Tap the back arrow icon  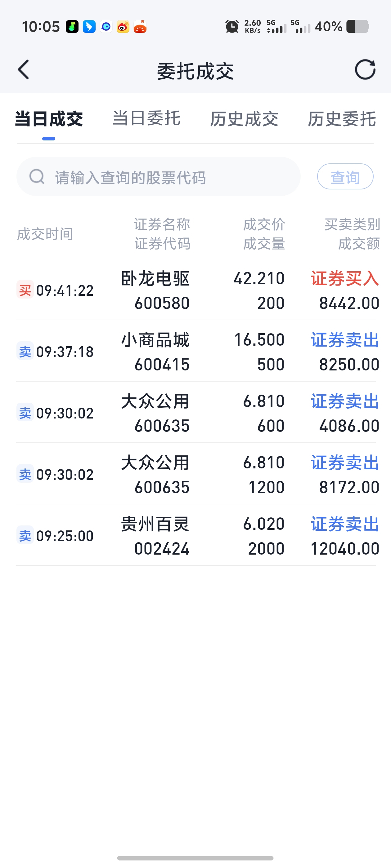24,70
